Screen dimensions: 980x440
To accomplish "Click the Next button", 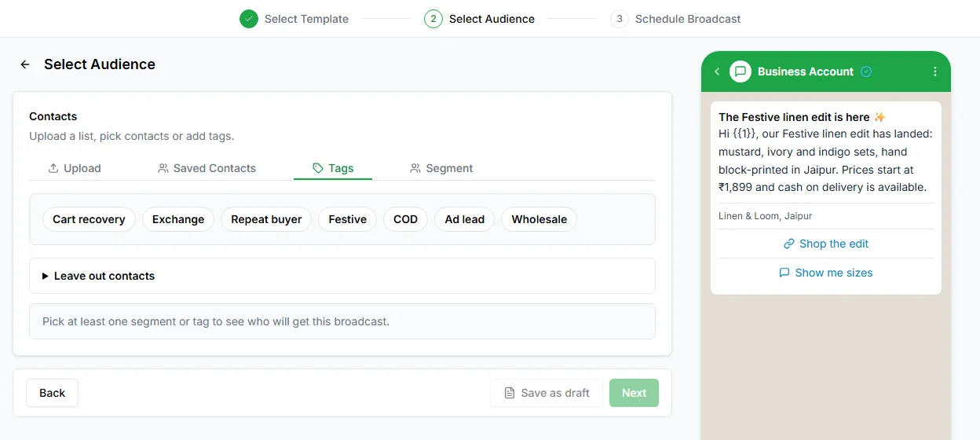I will (x=634, y=393).
